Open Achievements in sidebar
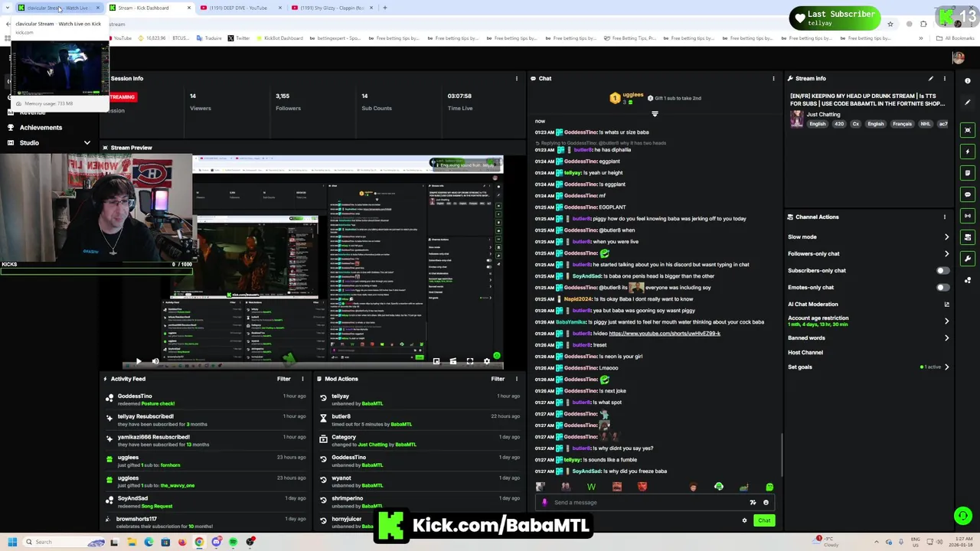The width and height of the screenshot is (980, 551). point(41,128)
